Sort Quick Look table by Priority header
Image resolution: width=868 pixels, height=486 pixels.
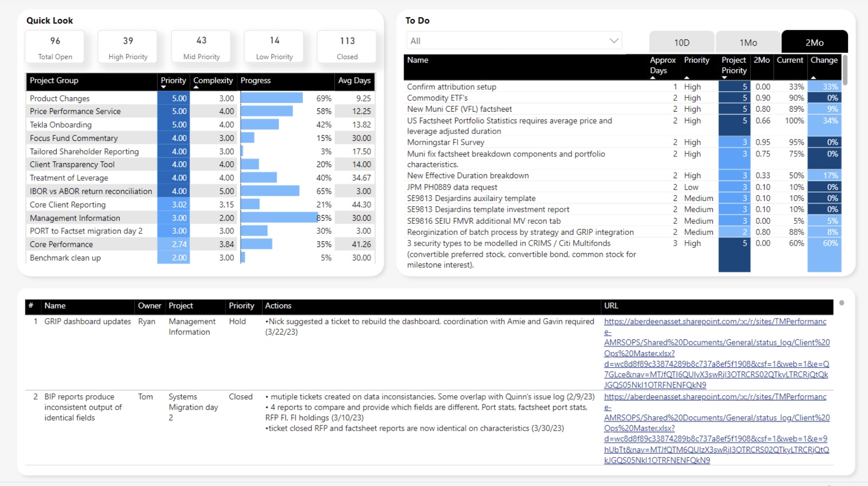click(x=173, y=81)
